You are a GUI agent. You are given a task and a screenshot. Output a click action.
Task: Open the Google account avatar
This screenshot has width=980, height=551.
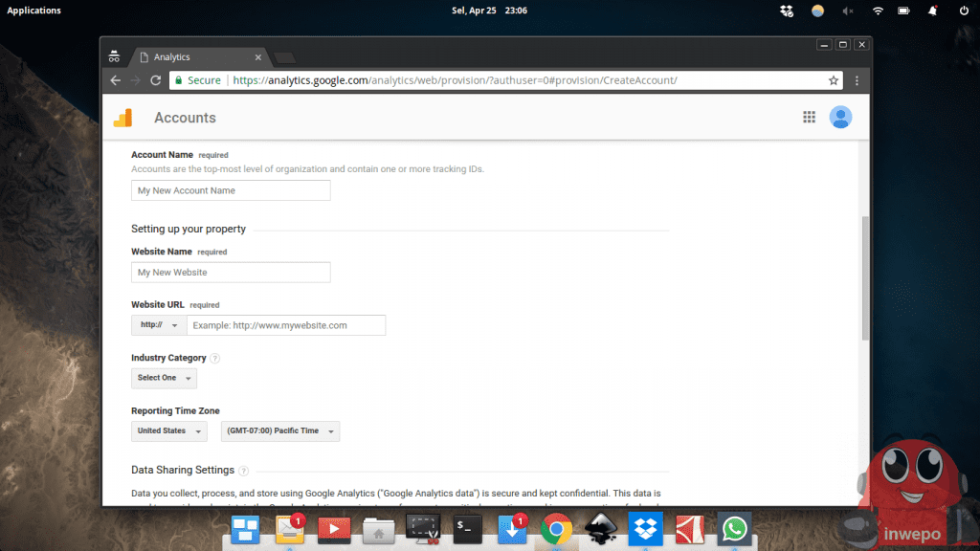[840, 117]
